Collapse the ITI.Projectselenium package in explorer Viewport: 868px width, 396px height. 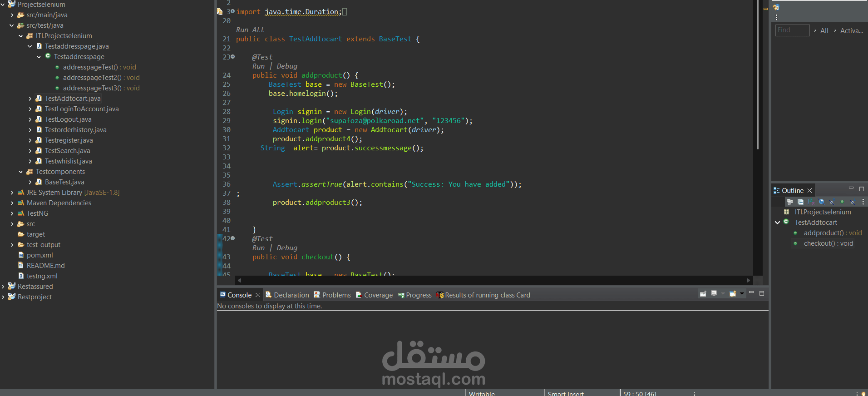click(21, 36)
